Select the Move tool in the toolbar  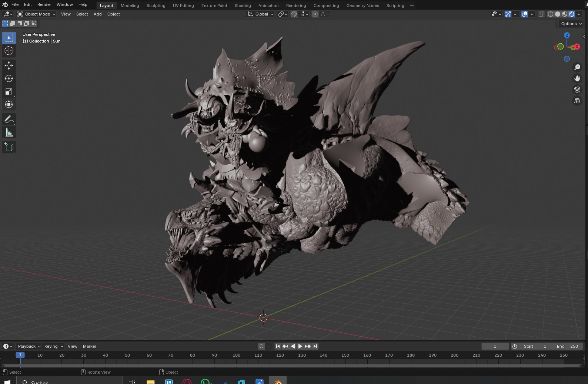tap(9, 65)
